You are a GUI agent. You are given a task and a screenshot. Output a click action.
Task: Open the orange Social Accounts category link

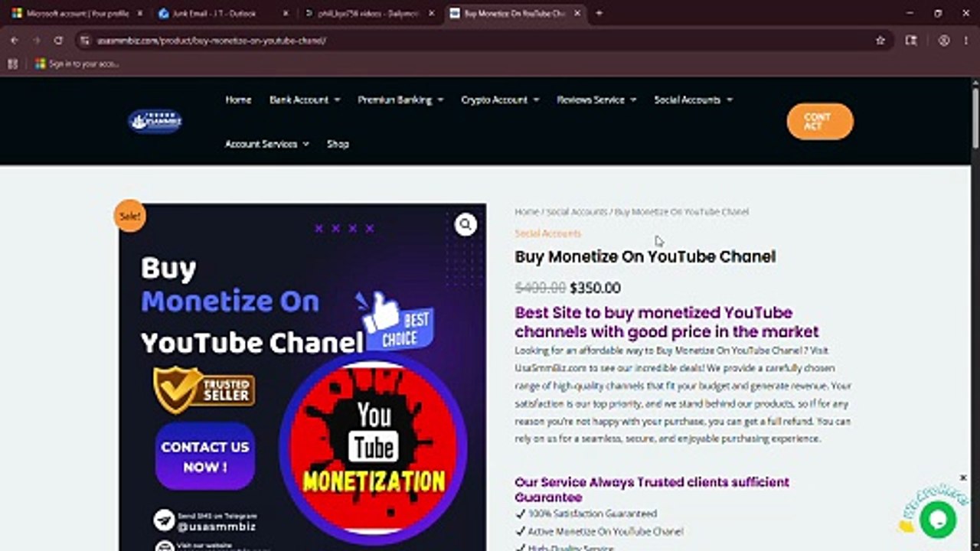pos(547,233)
